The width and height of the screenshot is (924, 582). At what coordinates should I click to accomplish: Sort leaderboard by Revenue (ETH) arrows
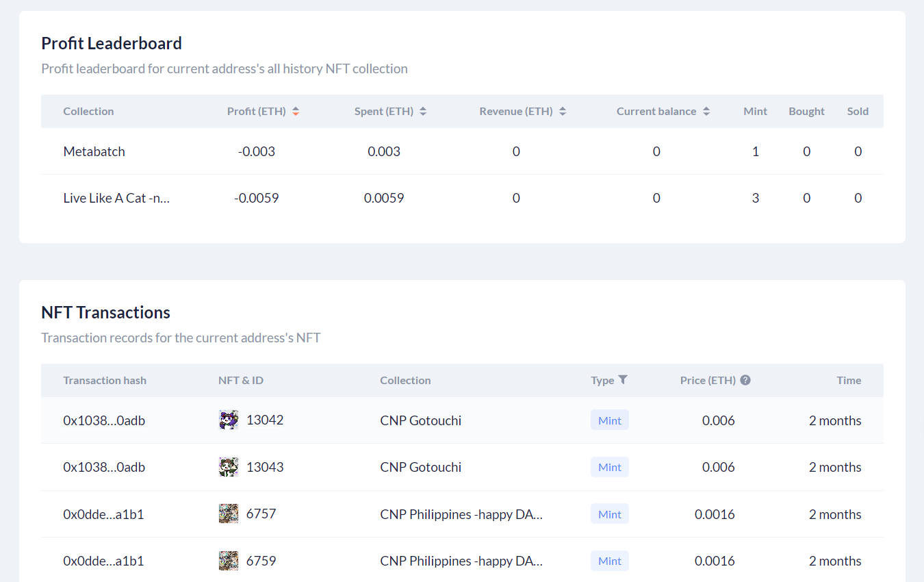[563, 112]
